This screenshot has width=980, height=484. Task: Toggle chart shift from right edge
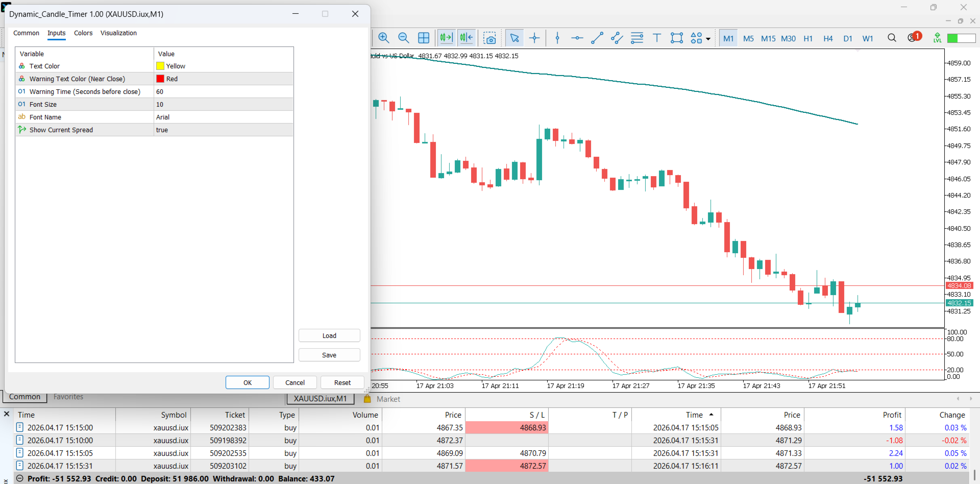coord(466,38)
